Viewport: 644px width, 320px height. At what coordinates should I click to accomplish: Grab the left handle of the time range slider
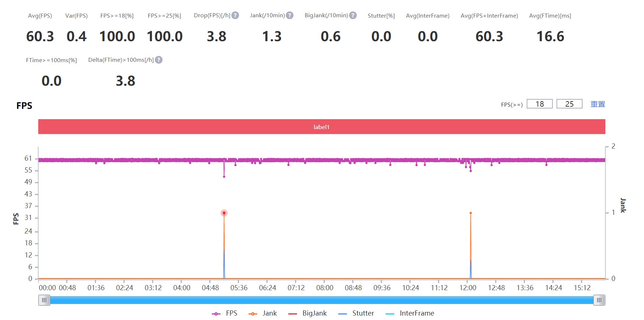pyautogui.click(x=44, y=300)
